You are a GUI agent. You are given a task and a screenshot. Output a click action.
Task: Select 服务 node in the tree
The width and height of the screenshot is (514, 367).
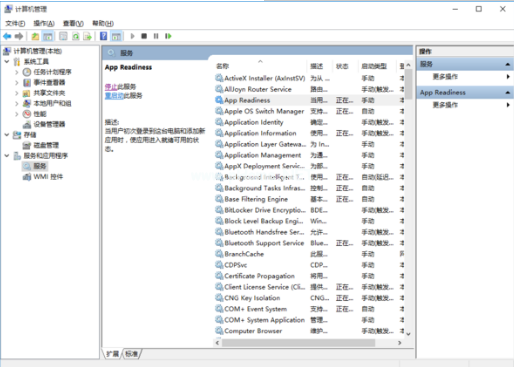tap(40, 166)
